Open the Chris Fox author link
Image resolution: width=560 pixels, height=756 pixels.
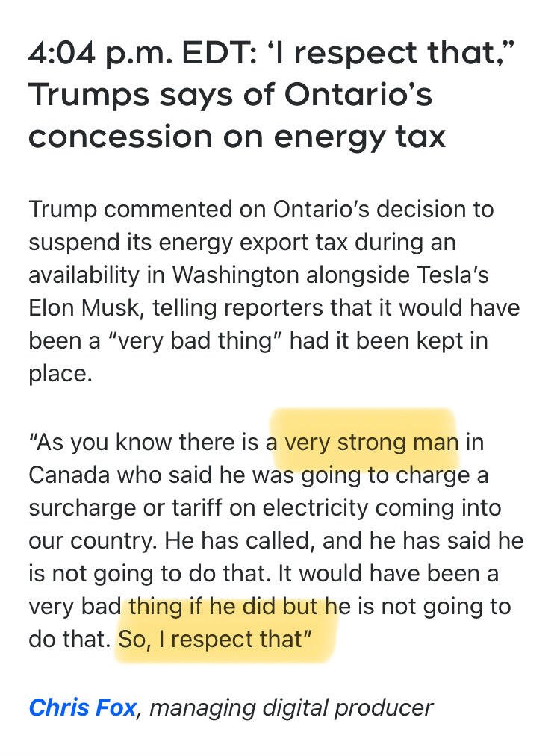point(82,707)
